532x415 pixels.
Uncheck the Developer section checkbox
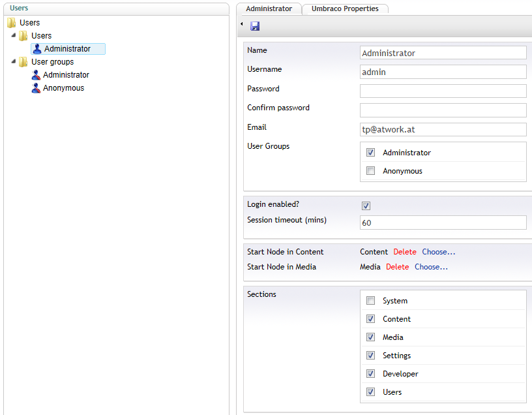371,374
